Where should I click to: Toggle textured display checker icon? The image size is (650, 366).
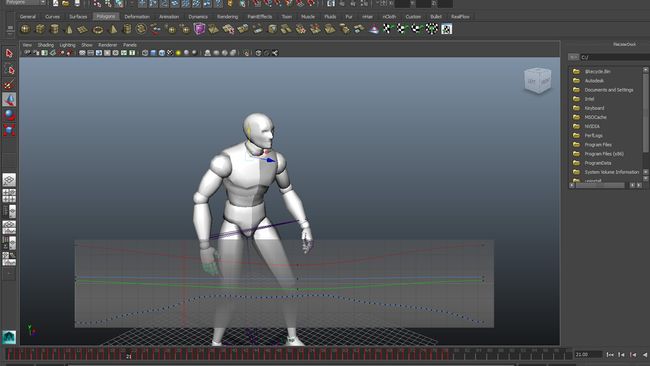(x=170, y=53)
